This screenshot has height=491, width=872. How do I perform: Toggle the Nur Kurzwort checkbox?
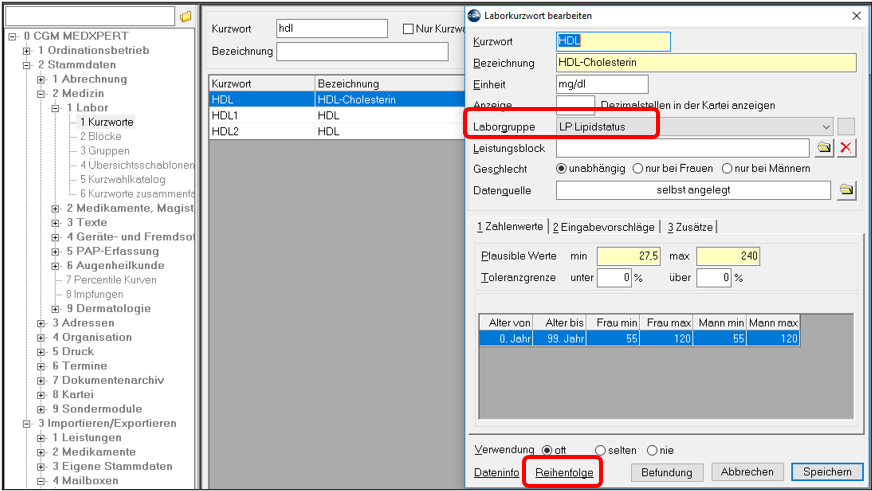408,29
